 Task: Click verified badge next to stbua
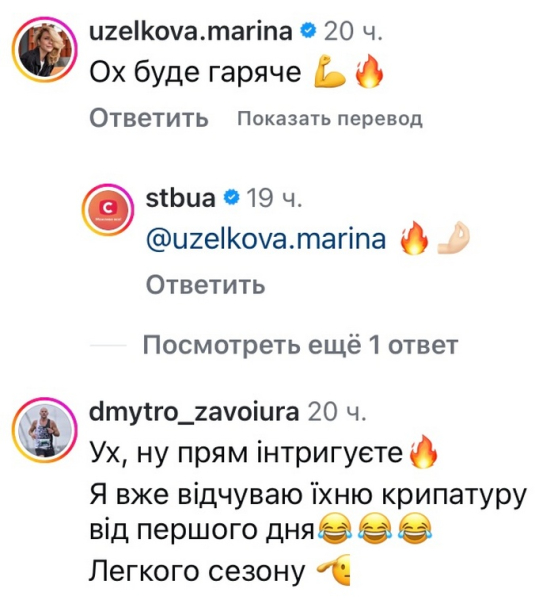pyautogui.click(x=231, y=198)
